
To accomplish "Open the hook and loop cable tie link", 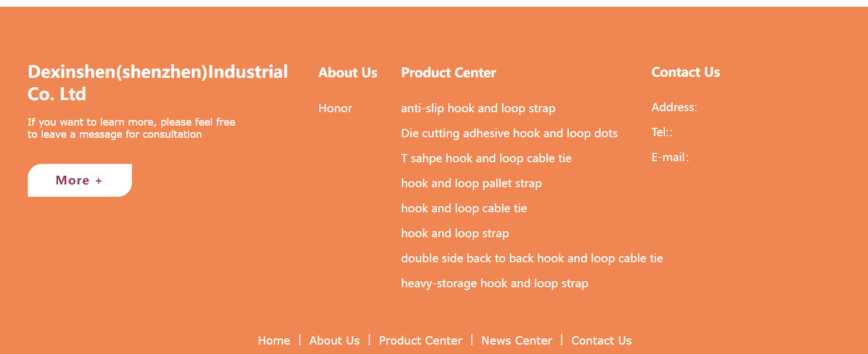I will click(x=464, y=208).
